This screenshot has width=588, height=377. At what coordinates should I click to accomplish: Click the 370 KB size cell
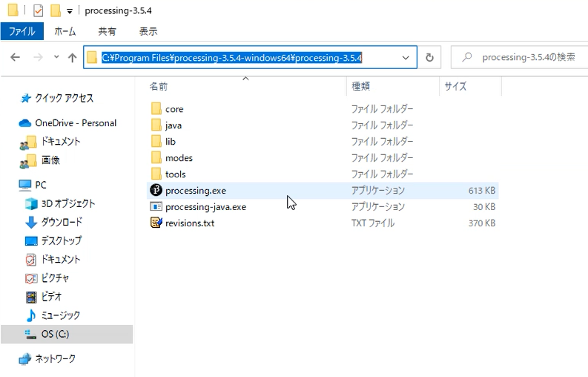pyautogui.click(x=481, y=223)
